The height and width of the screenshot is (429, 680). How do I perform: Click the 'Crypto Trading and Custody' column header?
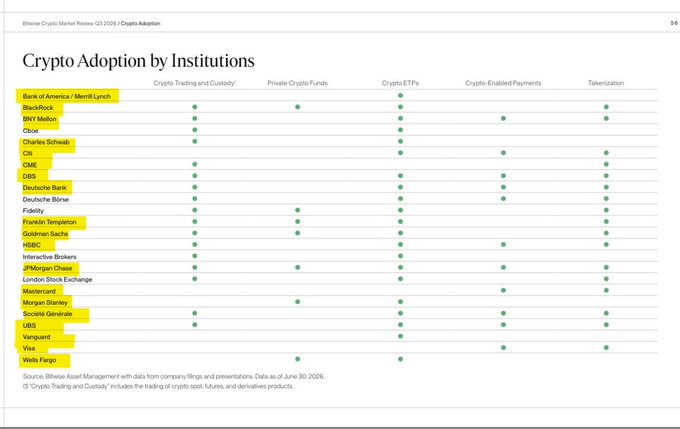tap(194, 83)
